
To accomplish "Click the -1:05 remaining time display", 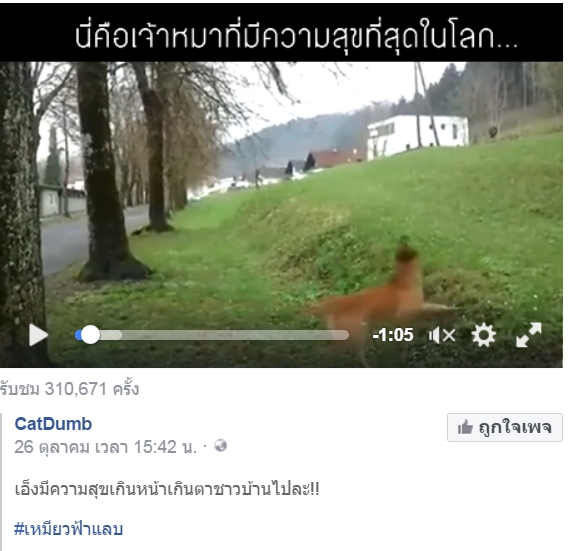I will pos(393,335).
